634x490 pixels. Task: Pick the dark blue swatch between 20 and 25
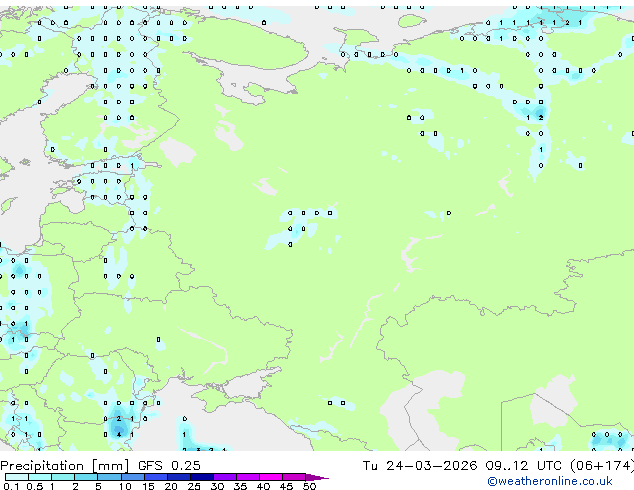(178, 477)
